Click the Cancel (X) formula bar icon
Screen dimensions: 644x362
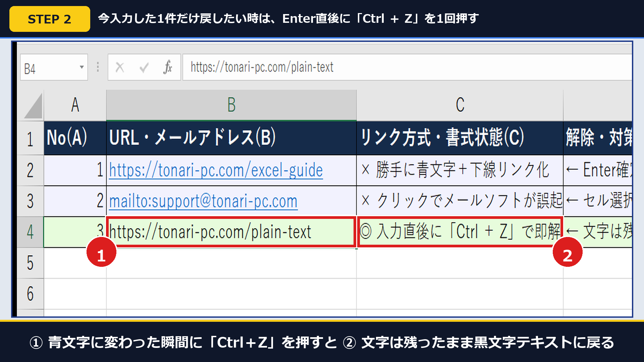pos(120,67)
